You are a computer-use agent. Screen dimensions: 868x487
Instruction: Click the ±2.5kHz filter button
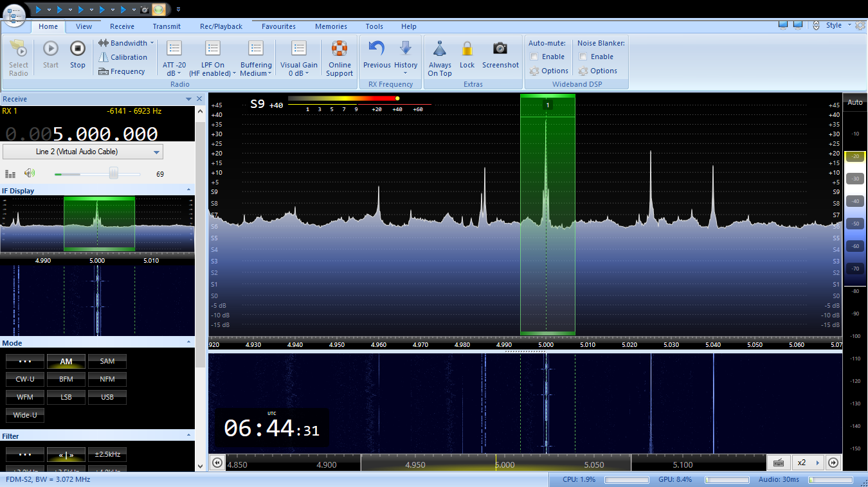pos(107,455)
